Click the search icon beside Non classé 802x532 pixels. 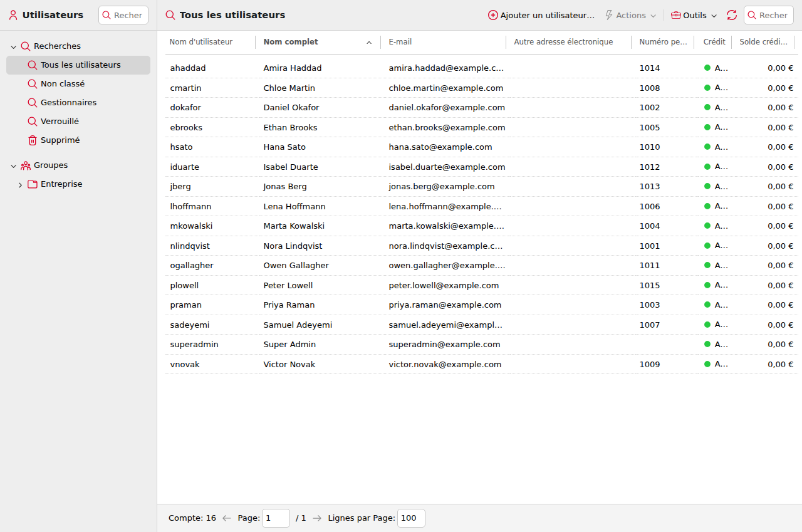tap(33, 83)
